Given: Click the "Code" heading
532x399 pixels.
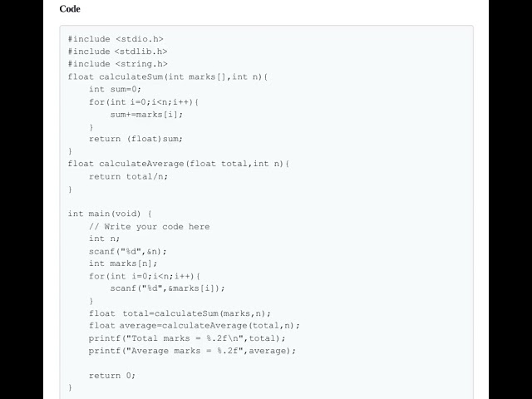Looking at the screenshot, I should click(70, 9).
